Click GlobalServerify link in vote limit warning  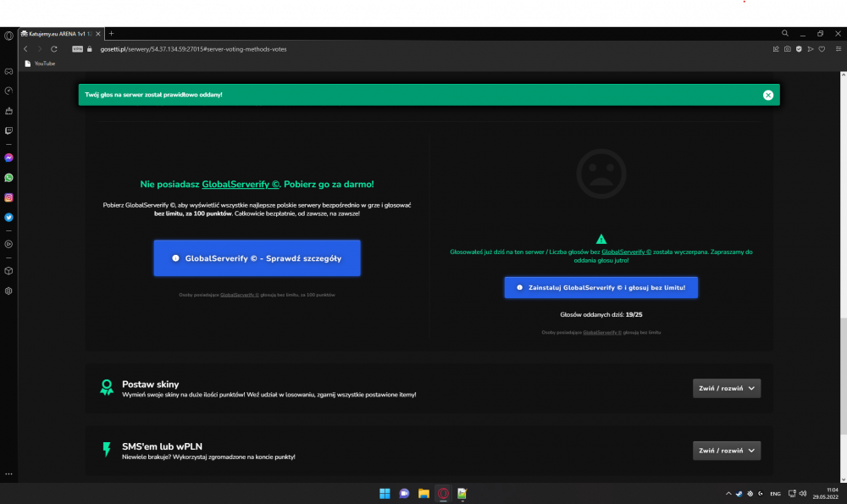[x=626, y=252]
